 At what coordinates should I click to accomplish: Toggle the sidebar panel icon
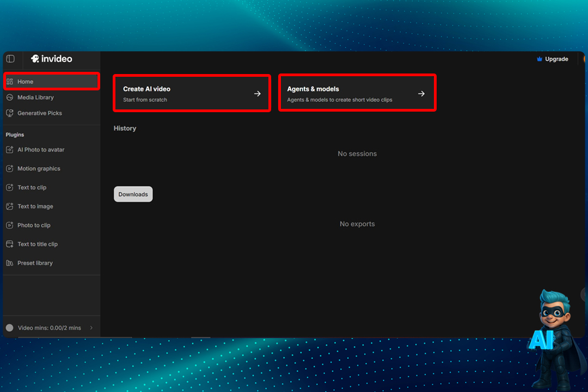pyautogui.click(x=10, y=59)
